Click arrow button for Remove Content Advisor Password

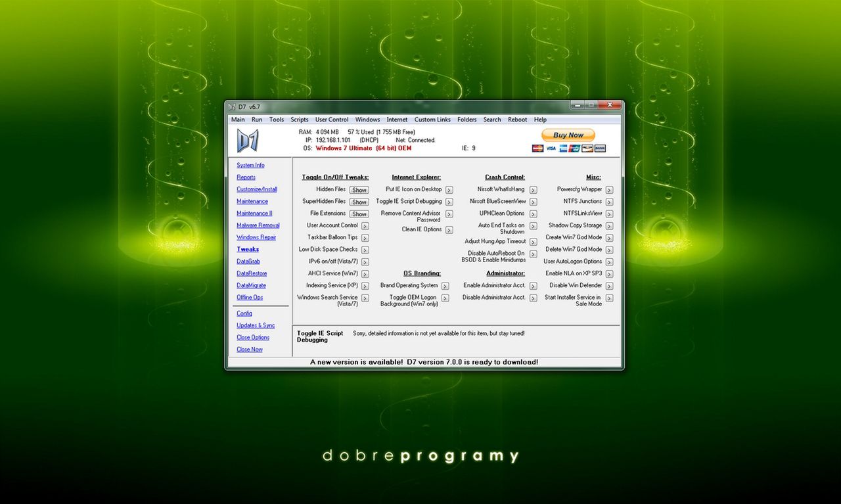[x=449, y=214]
